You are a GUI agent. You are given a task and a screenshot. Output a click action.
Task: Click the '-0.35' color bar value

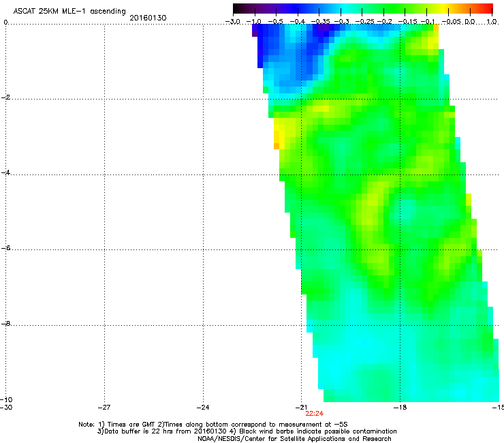point(321,22)
